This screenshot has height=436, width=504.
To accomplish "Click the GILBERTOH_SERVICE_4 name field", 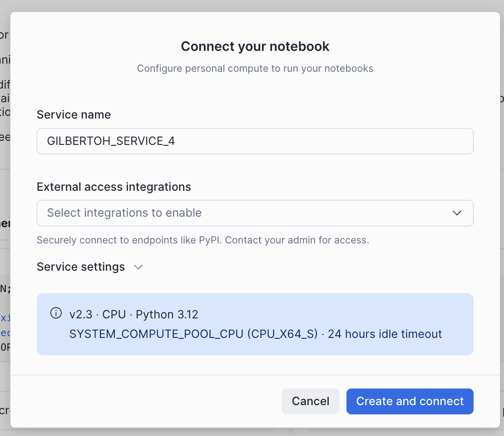I will pos(255,141).
